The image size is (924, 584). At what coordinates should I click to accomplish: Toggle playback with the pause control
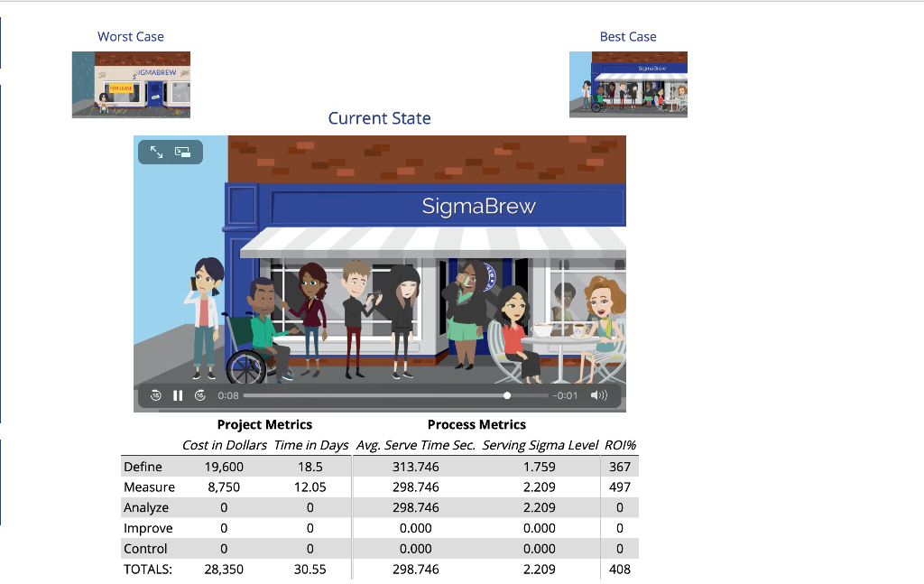pyautogui.click(x=178, y=395)
